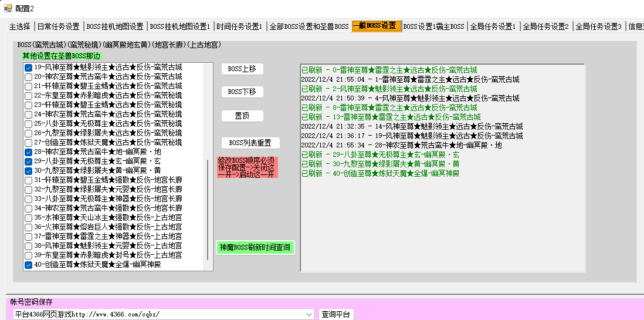This screenshot has height=320, width=644.
Task: Check 26-九黎至尊★绿影屠夫 蛮荒秘境
Action: click(28, 134)
